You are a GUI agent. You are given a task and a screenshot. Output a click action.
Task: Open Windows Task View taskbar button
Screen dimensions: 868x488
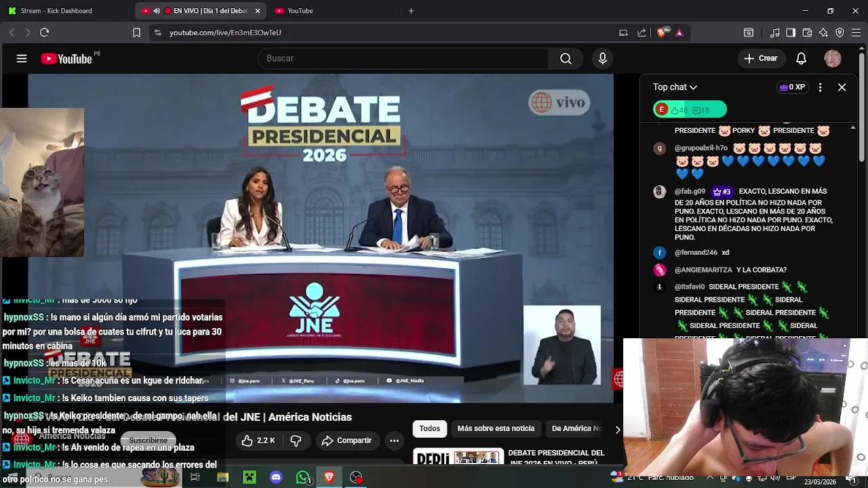pyautogui.click(x=195, y=477)
